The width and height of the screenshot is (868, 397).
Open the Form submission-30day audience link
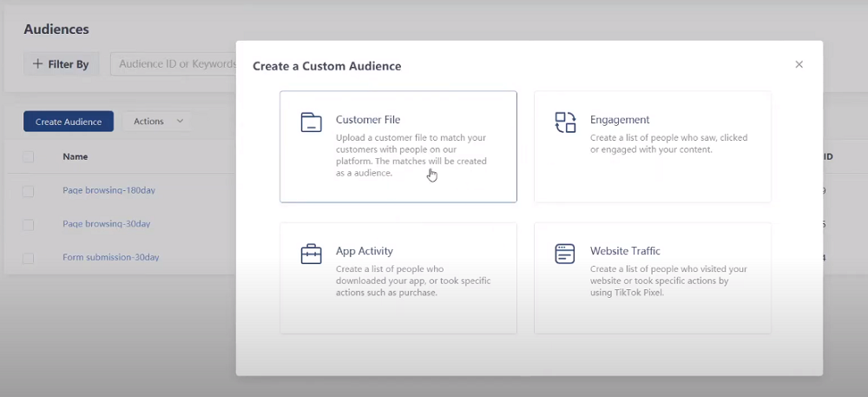[110, 257]
